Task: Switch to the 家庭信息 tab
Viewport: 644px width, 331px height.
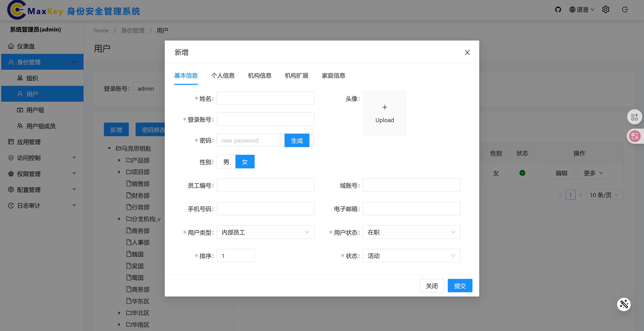Action: pyautogui.click(x=333, y=76)
